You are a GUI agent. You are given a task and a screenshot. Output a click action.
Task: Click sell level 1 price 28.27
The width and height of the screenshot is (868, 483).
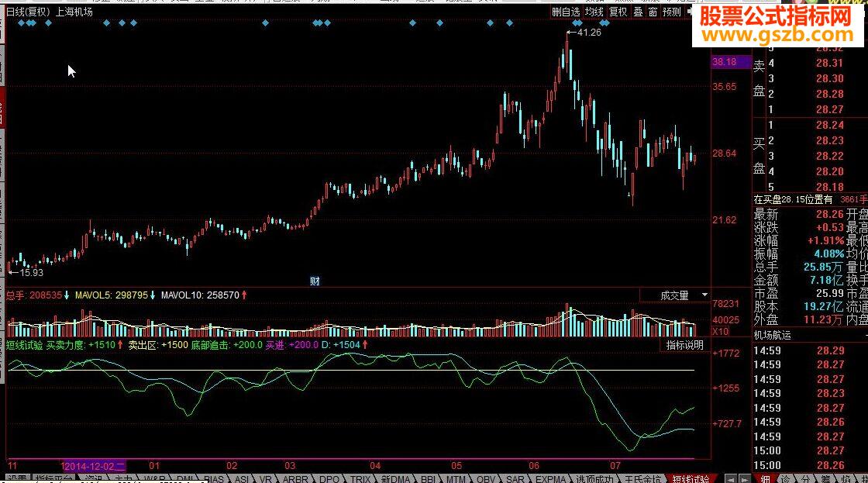click(830, 109)
